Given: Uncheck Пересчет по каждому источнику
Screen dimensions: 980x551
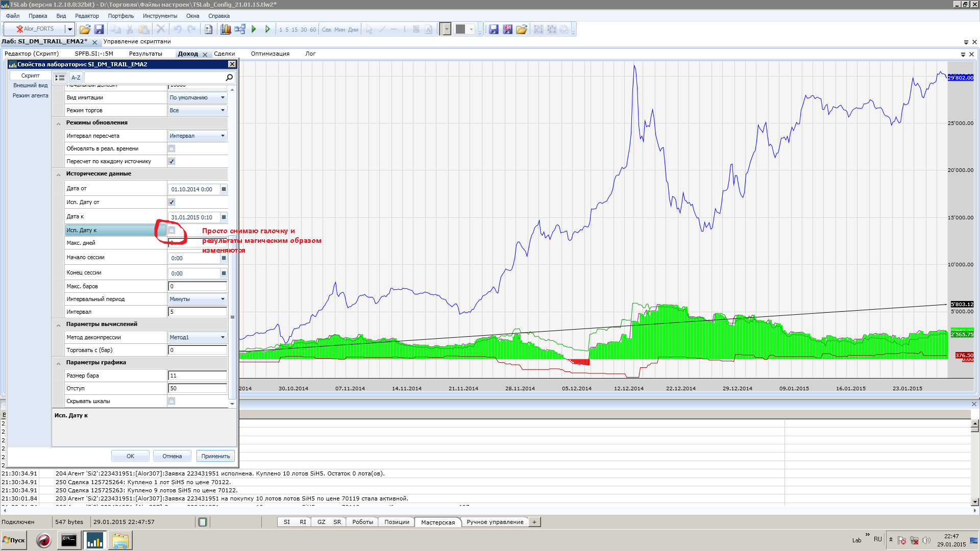Looking at the screenshot, I should (x=171, y=161).
